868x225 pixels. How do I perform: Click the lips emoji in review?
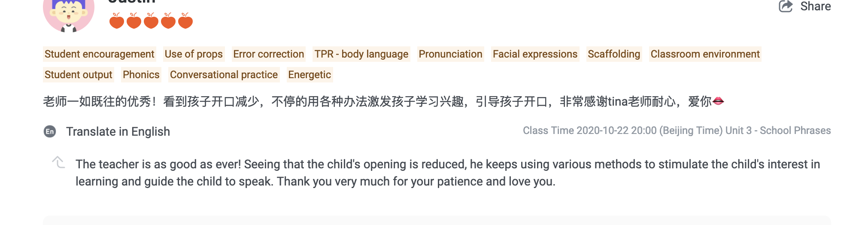point(718,101)
